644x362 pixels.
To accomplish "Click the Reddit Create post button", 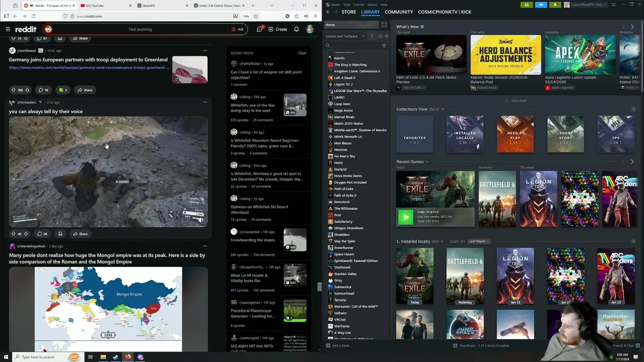I will (x=278, y=29).
